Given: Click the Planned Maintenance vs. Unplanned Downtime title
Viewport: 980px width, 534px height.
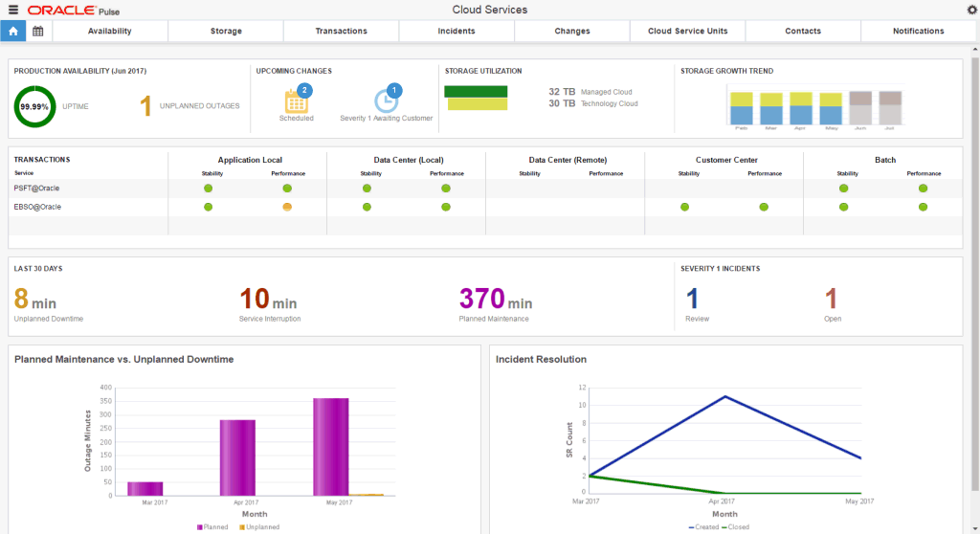Looking at the screenshot, I should (123, 360).
